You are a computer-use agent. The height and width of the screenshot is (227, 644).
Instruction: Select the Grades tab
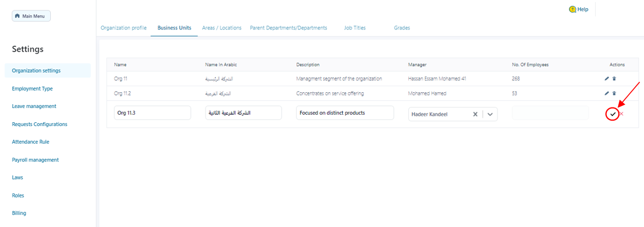pyautogui.click(x=402, y=28)
